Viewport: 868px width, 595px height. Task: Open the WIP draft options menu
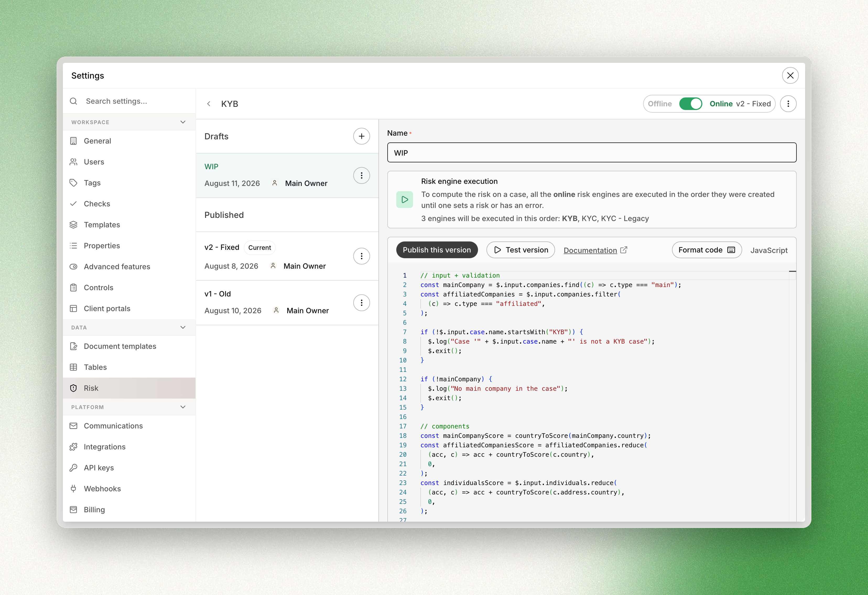coord(362,175)
